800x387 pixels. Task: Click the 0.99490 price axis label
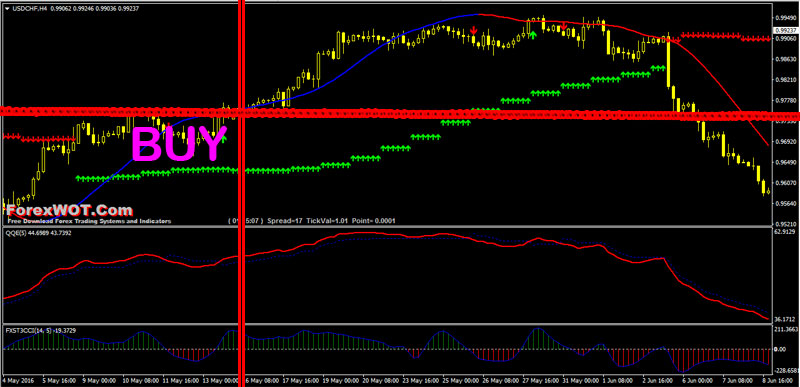coord(785,17)
